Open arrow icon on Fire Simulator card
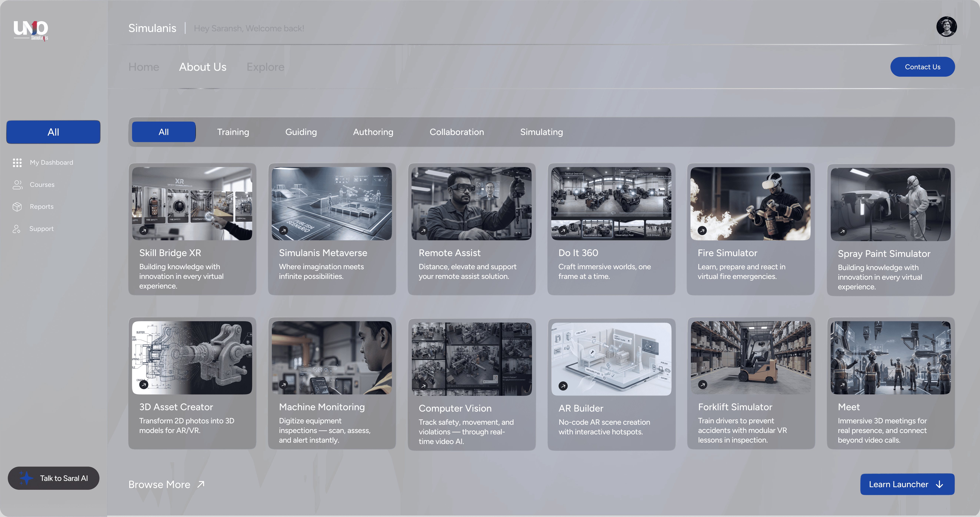 point(702,231)
